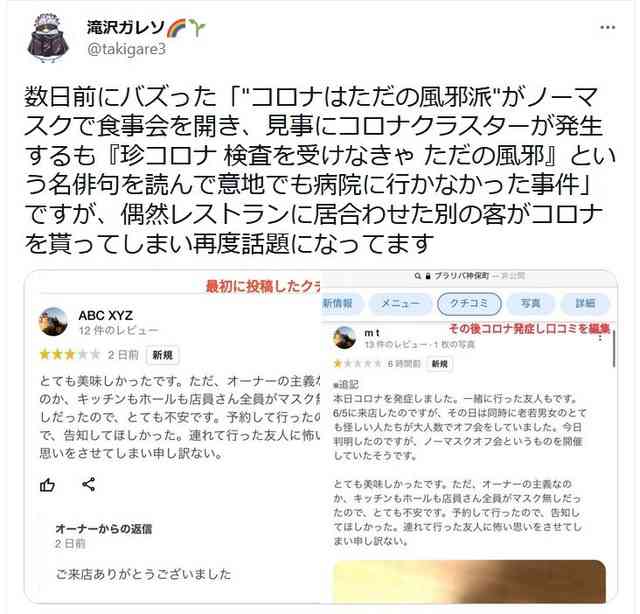This screenshot has height=614, width=640.
Task: Share the ABC XYZ review
Action: pos(89,484)
